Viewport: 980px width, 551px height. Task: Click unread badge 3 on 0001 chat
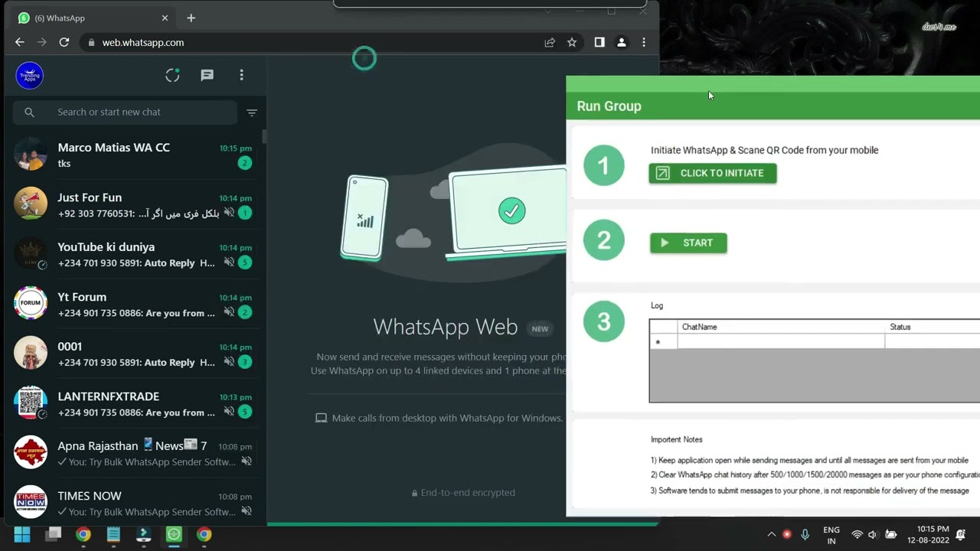click(245, 362)
